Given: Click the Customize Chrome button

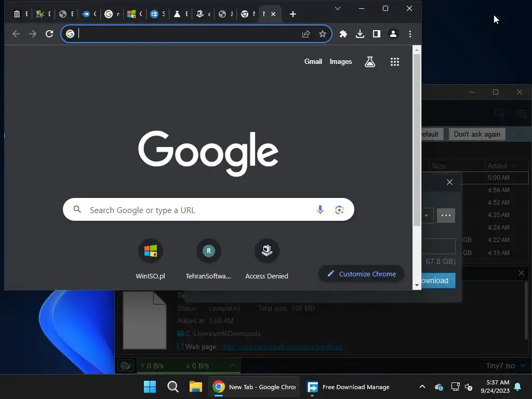Looking at the screenshot, I should click(x=362, y=274).
